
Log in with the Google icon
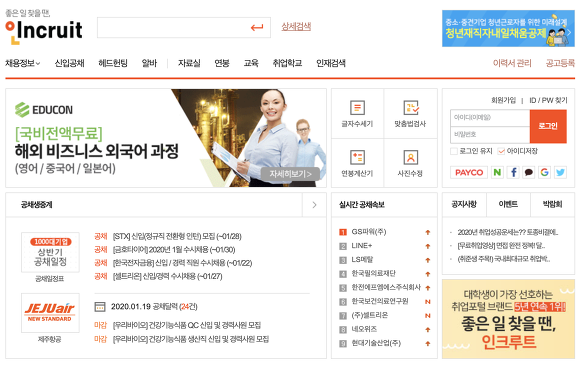click(x=544, y=172)
